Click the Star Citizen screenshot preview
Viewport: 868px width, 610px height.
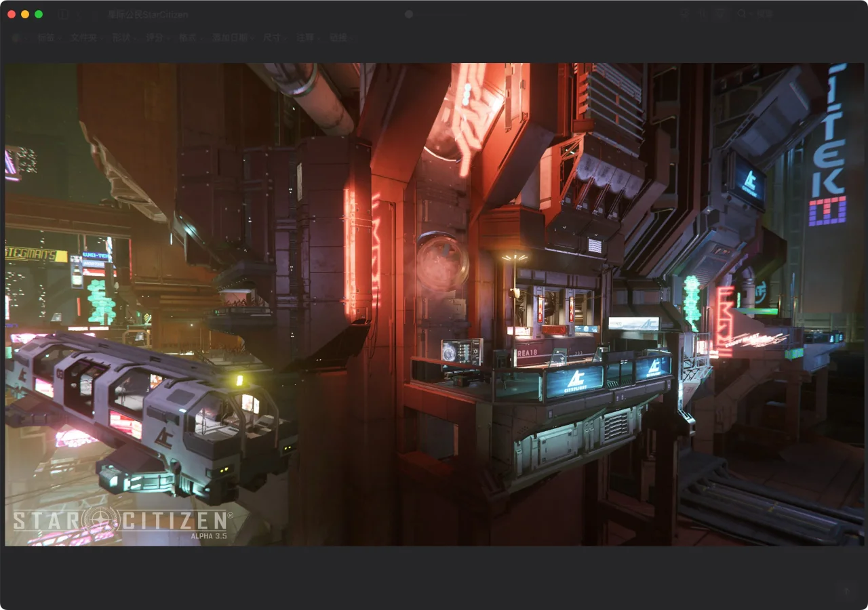click(x=434, y=304)
